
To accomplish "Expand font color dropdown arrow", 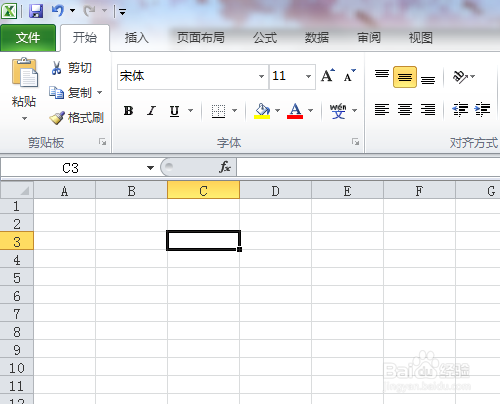I will pyautogui.click(x=311, y=110).
